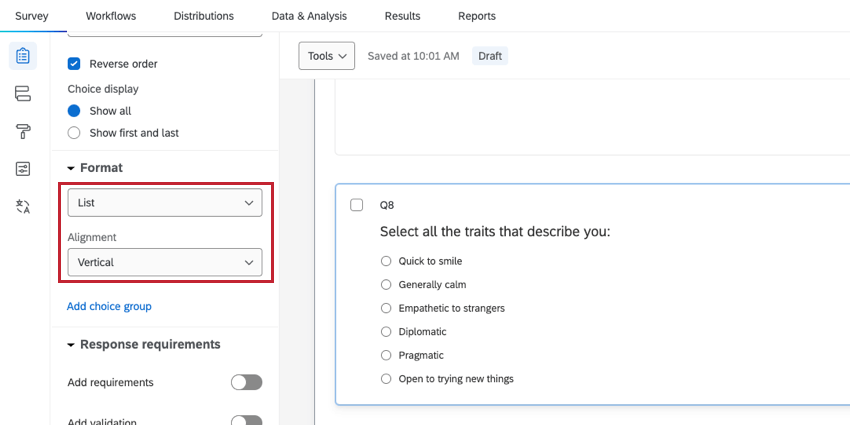
Task: Select the Show first and last option
Action: 74,133
